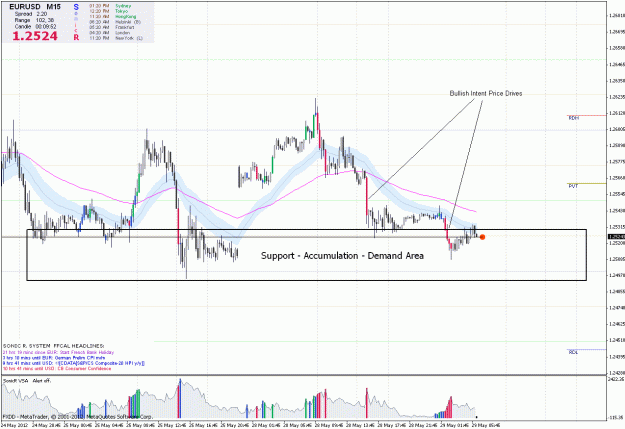The height and width of the screenshot is (429, 625).
Task: Click the PDH level label on right
Action: 574,118
